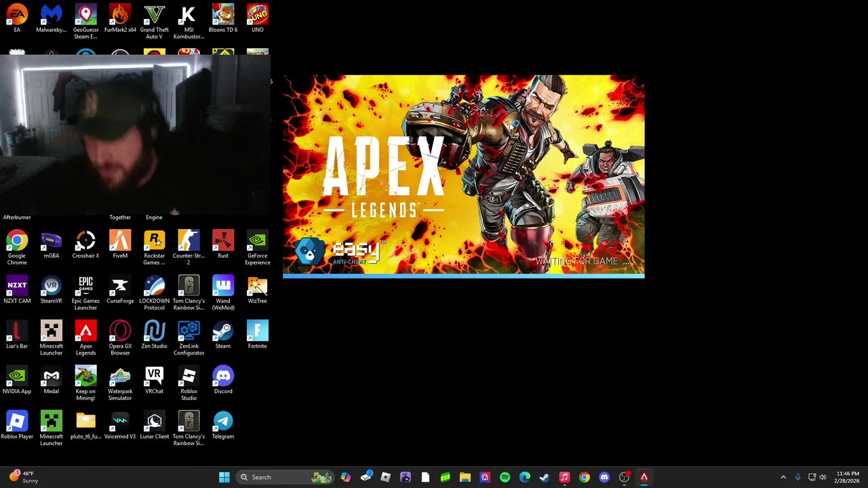
Task: Open Wand (WeMod) desktop shortcut
Action: click(223, 293)
